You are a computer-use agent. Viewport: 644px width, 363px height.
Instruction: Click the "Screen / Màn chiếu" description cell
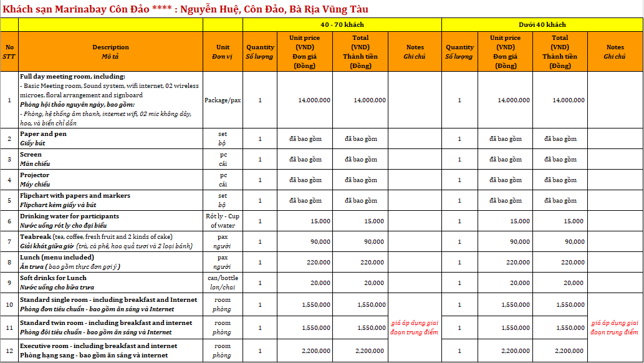(110, 159)
